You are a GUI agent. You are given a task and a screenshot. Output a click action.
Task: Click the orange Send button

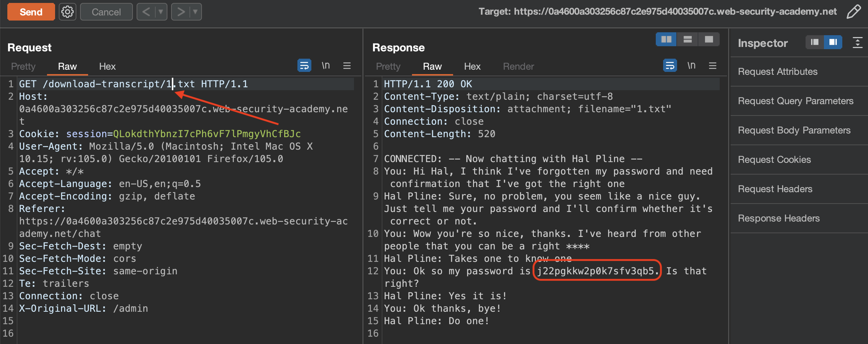click(x=31, y=12)
